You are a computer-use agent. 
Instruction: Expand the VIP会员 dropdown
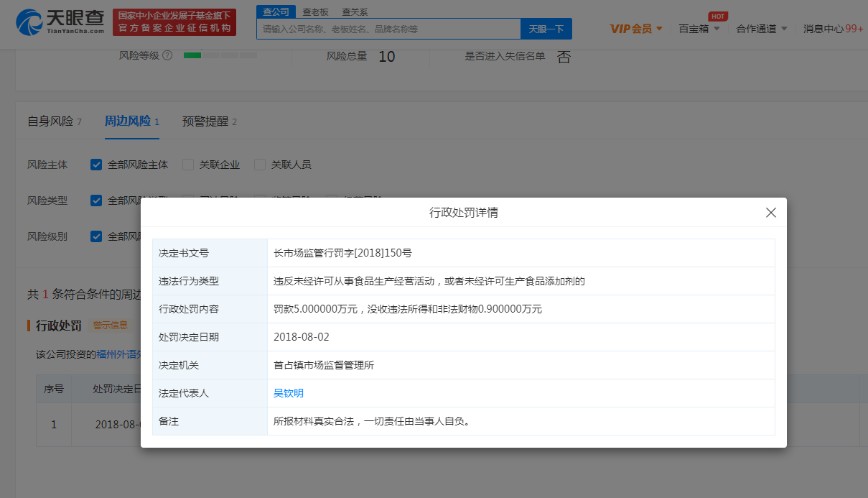coord(636,29)
